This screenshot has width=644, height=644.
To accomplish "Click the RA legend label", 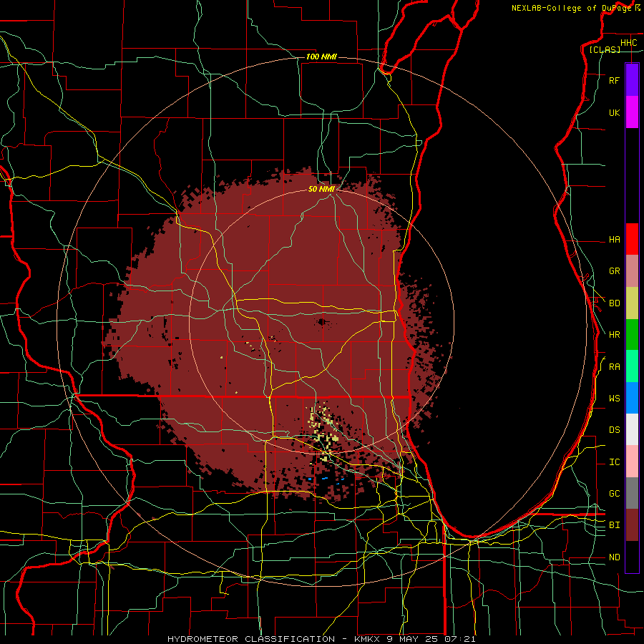I will click(614, 367).
